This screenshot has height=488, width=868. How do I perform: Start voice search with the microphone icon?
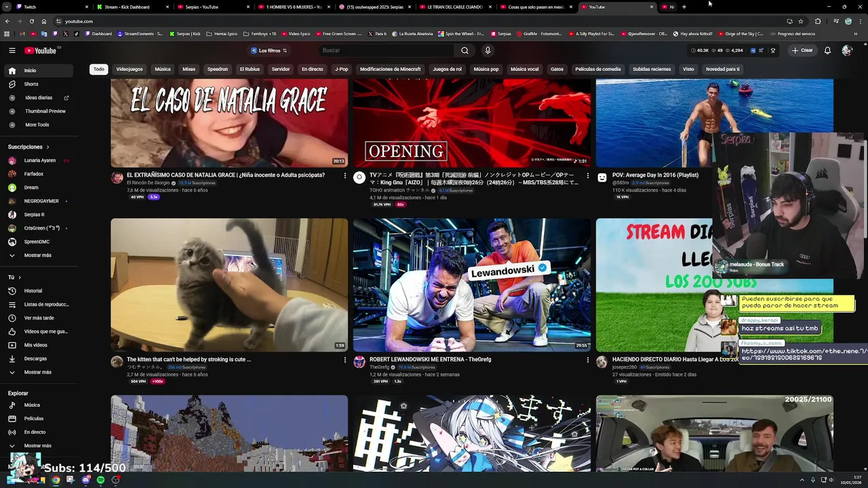click(487, 50)
